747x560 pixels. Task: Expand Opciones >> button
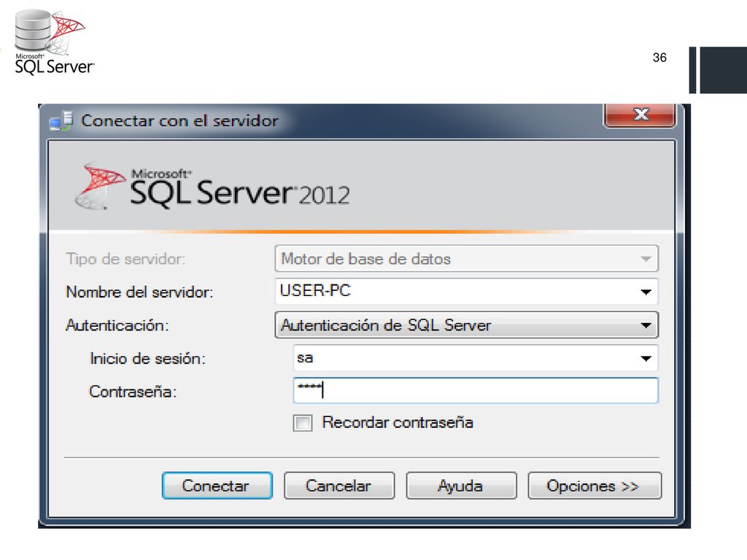595,485
